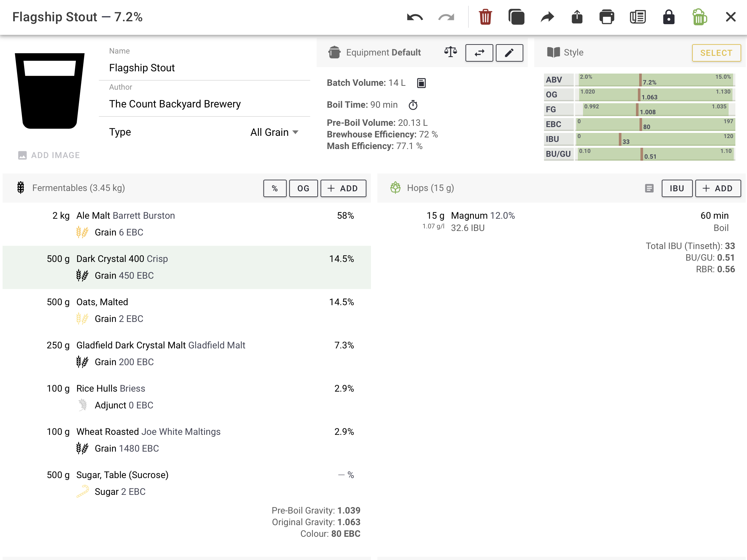The image size is (747, 560).
Task: Click the duplicate recipe copy icon
Action: (x=516, y=17)
